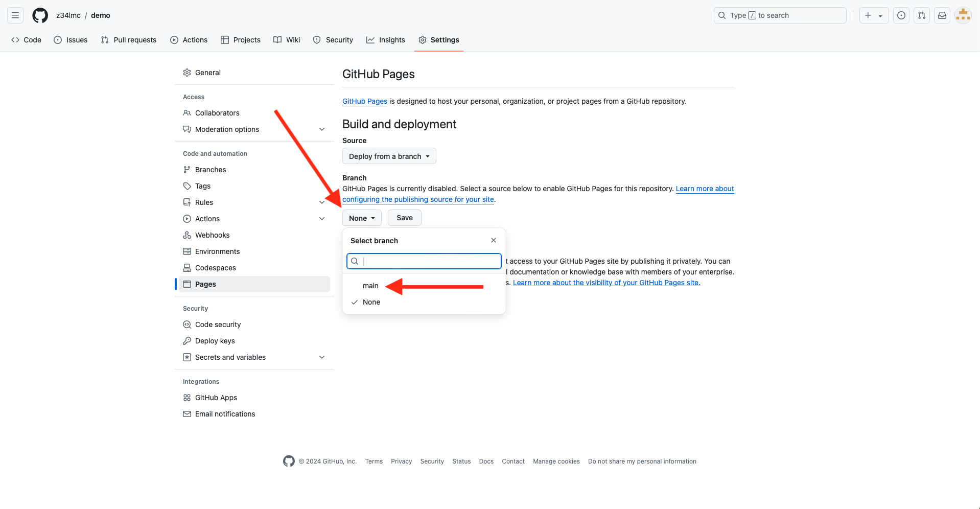Expand Moderation options in sidebar
The width and height of the screenshot is (980, 509).
(x=321, y=129)
